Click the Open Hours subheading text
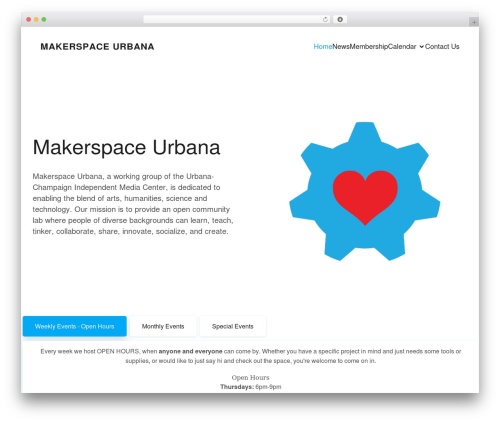The width and height of the screenshot is (500, 423). (x=250, y=377)
